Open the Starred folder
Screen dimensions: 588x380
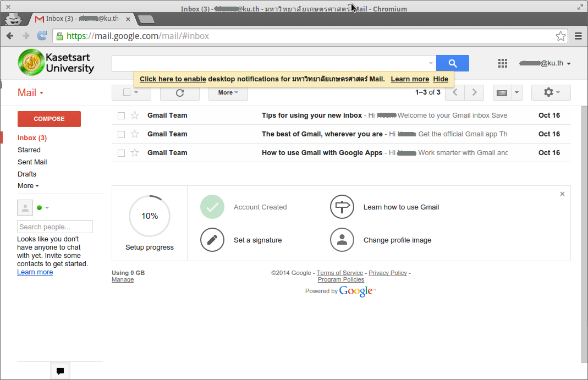[x=29, y=150]
